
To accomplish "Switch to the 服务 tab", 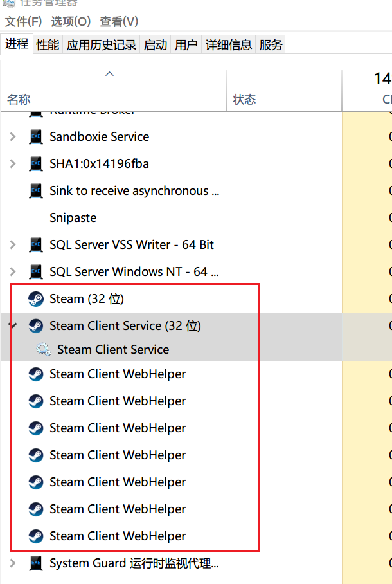I will click(x=271, y=44).
